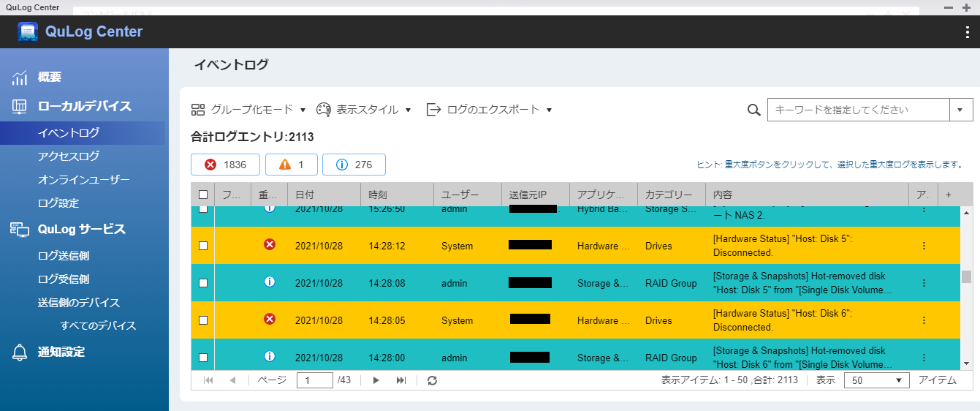Go to the first page of logs
This screenshot has width=980, height=411.
208,380
